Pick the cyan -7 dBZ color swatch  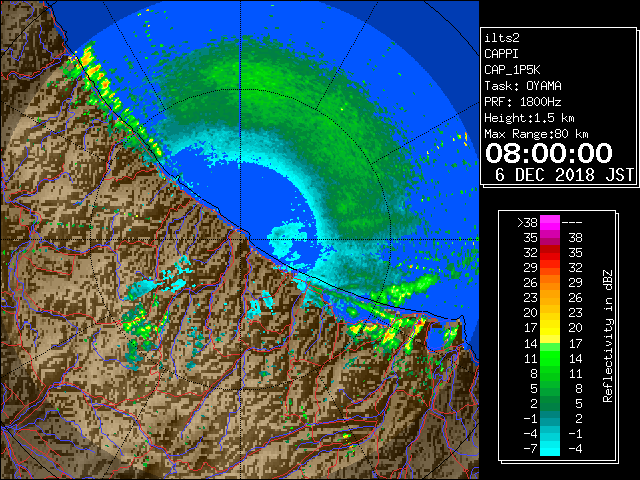pos(550,449)
